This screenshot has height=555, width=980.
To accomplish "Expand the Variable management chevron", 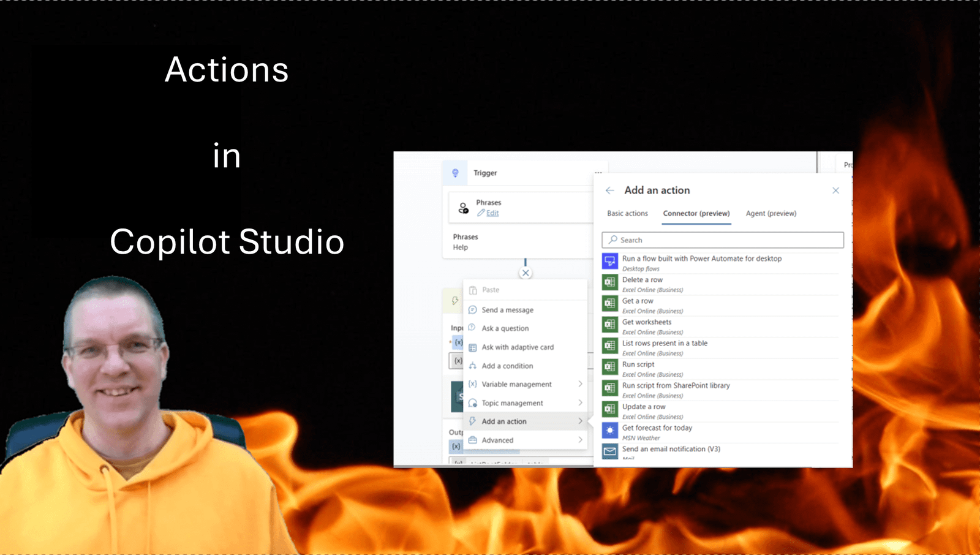I will [x=580, y=384].
